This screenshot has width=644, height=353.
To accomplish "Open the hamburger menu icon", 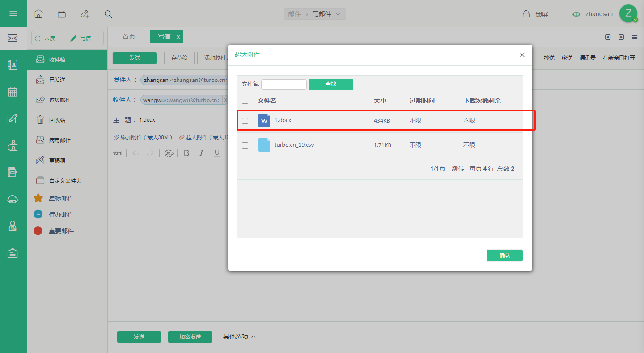I will 13,13.
